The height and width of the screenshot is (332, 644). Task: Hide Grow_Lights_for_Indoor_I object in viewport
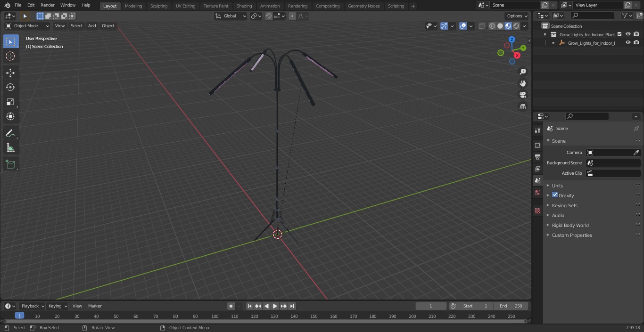click(x=628, y=43)
